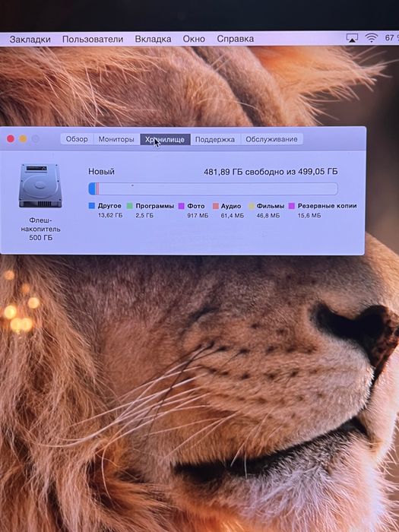
Task: Click the Программы label
Action: tap(155, 206)
